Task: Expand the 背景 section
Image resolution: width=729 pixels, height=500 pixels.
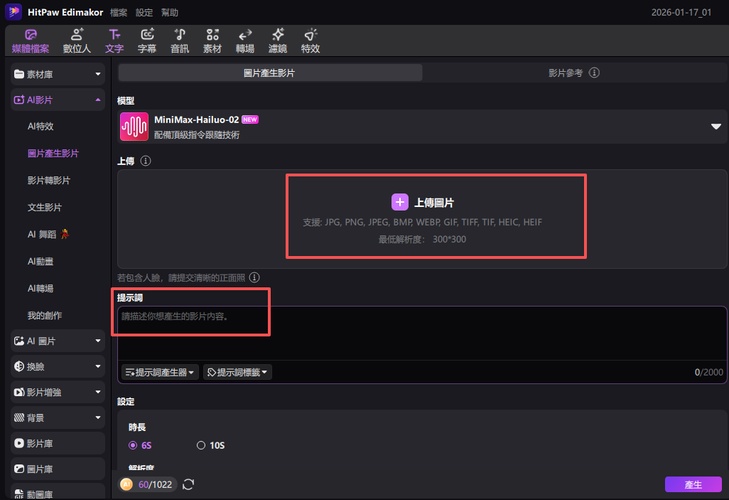Action: pos(58,418)
